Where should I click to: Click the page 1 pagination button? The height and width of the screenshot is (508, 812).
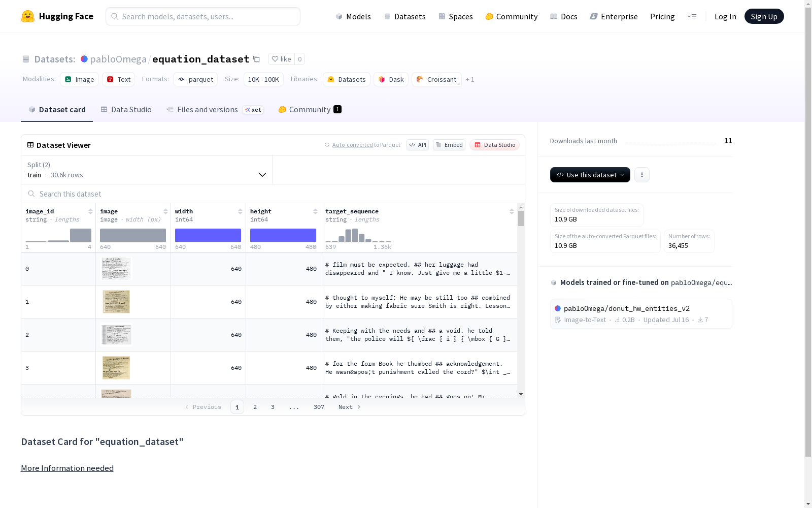[x=237, y=407]
